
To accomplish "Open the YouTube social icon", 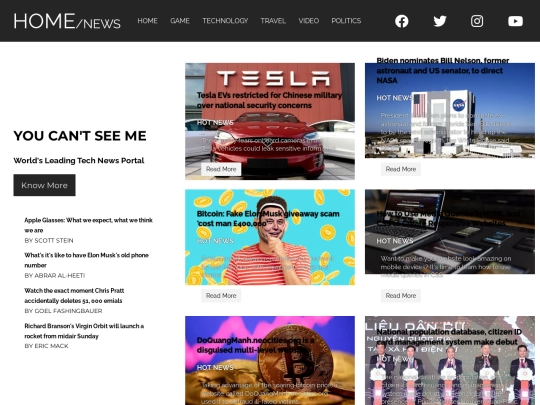I will pos(515,21).
